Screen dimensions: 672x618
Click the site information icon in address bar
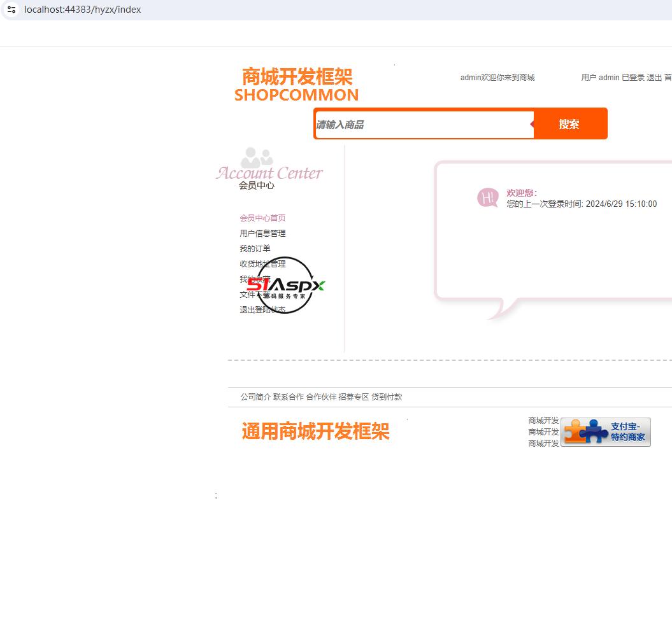pyautogui.click(x=11, y=10)
